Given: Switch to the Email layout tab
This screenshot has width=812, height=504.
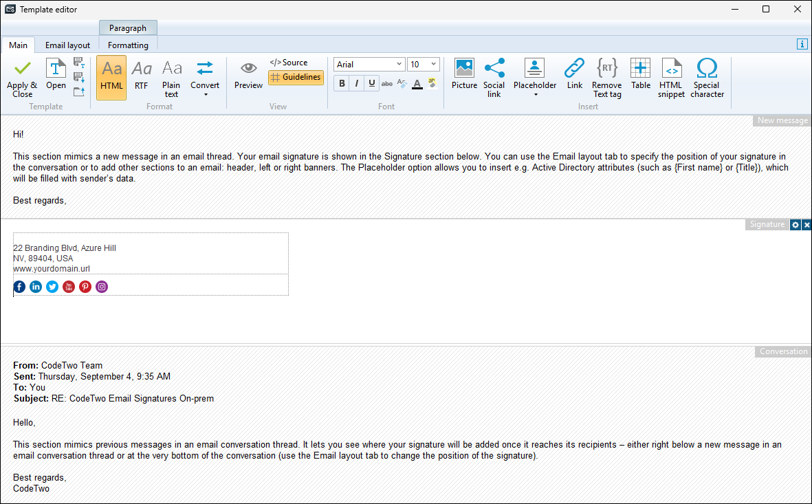Looking at the screenshot, I should pos(67,45).
